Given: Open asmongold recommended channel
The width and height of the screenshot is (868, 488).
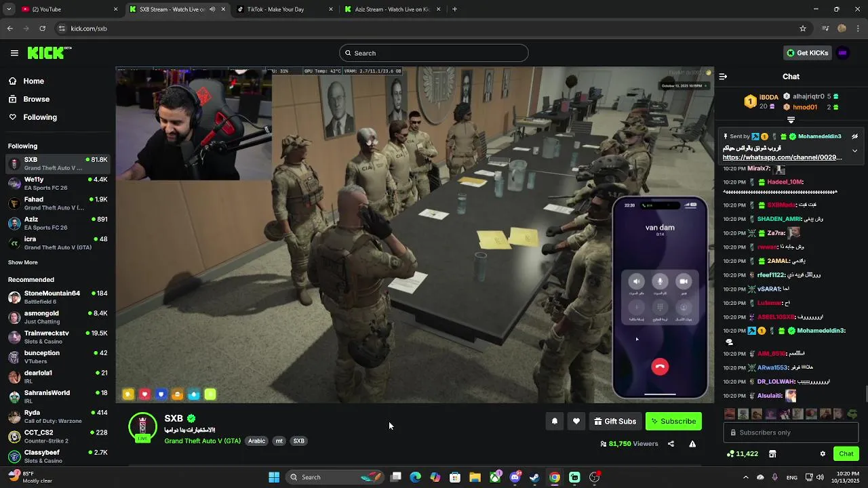Looking at the screenshot, I should (58, 317).
